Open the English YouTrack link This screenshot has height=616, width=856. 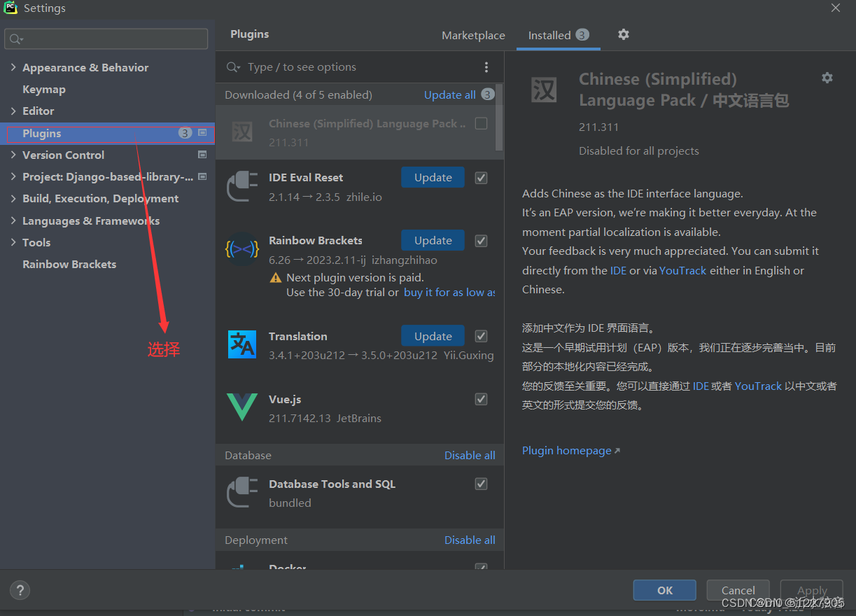[682, 270]
